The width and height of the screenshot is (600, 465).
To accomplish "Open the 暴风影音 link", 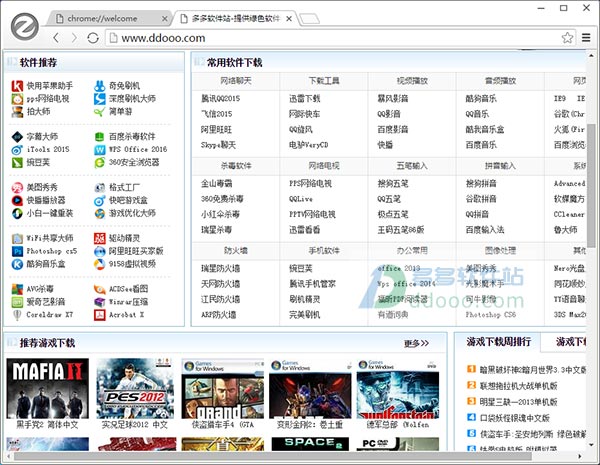I will coord(393,98).
